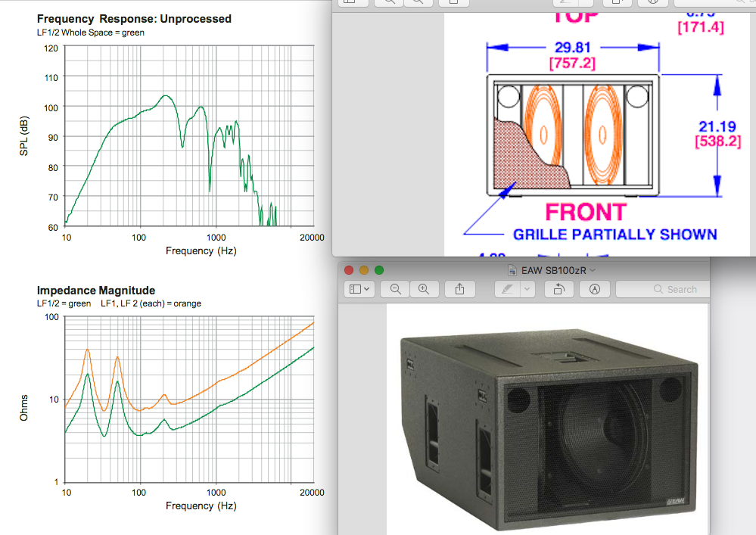756x535 pixels.
Task: Click the cabinet front-view drawing
Action: 573,135
